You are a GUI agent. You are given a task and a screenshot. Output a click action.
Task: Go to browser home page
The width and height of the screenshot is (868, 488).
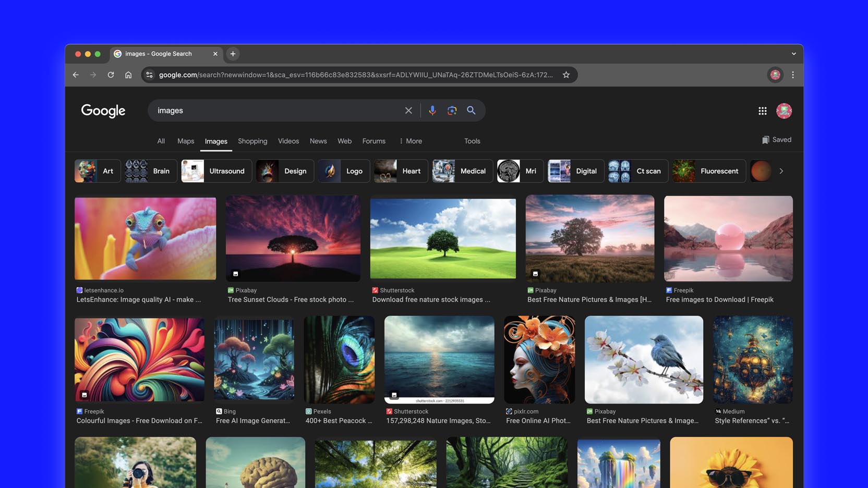pos(128,75)
